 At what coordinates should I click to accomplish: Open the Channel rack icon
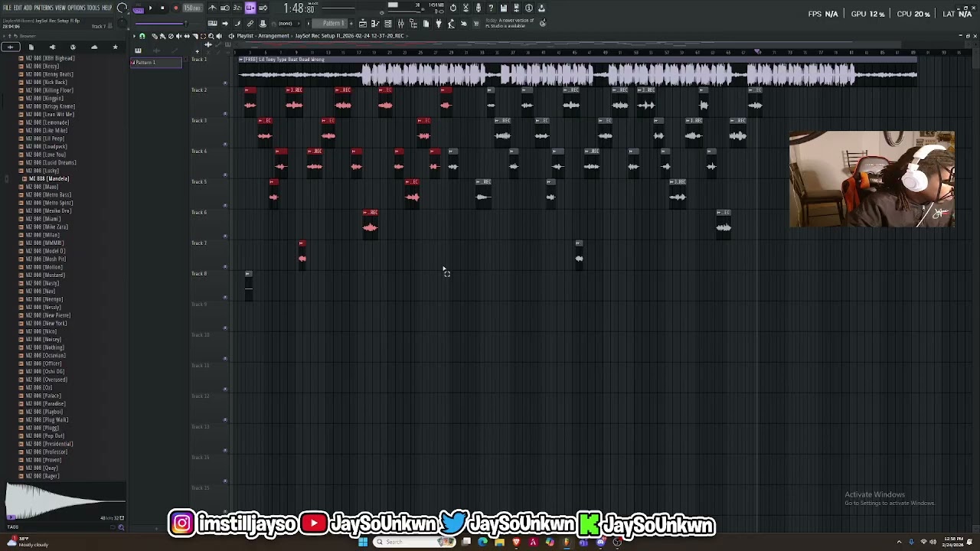click(x=388, y=23)
